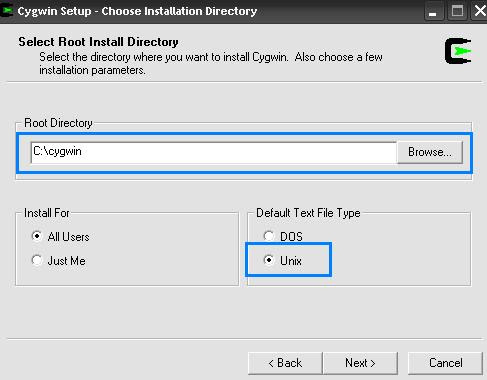
Task: Click the 'Install For' group label
Action: tap(47, 213)
